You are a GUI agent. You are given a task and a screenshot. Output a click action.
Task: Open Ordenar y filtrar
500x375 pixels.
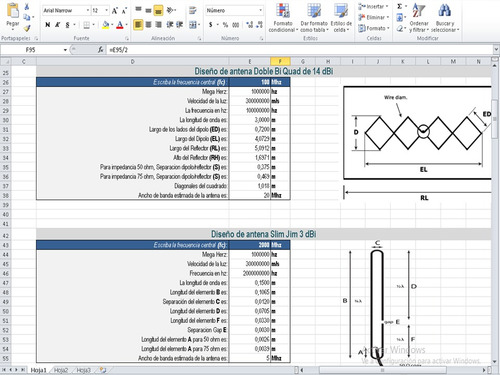click(x=419, y=18)
